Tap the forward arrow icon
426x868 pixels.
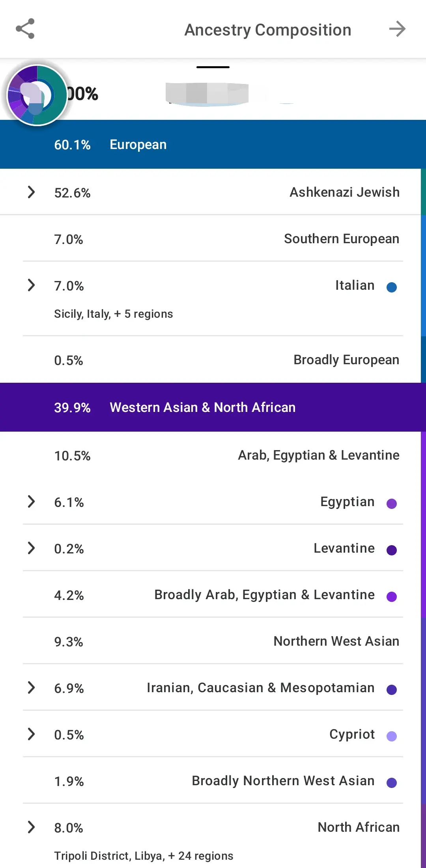pos(397,29)
